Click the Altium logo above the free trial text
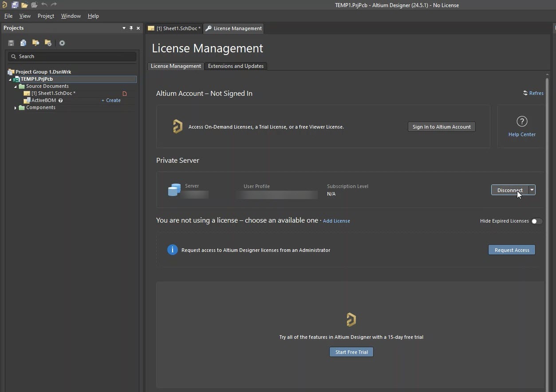 click(x=351, y=319)
